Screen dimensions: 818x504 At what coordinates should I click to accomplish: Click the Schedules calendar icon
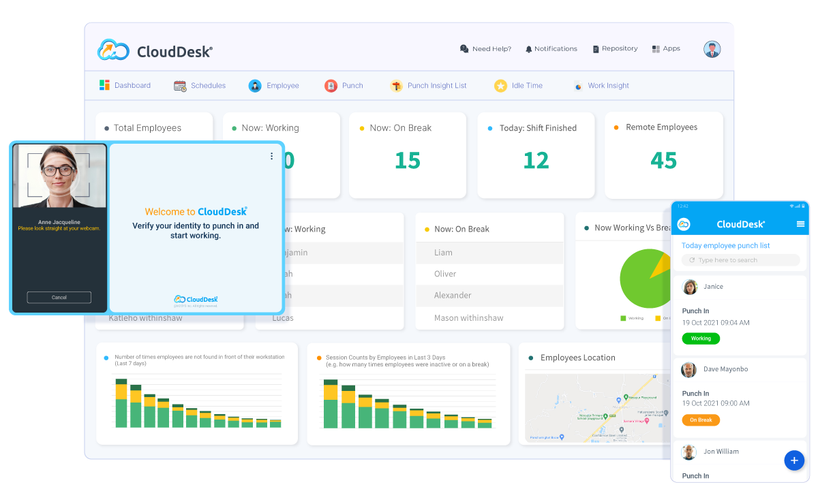click(180, 86)
